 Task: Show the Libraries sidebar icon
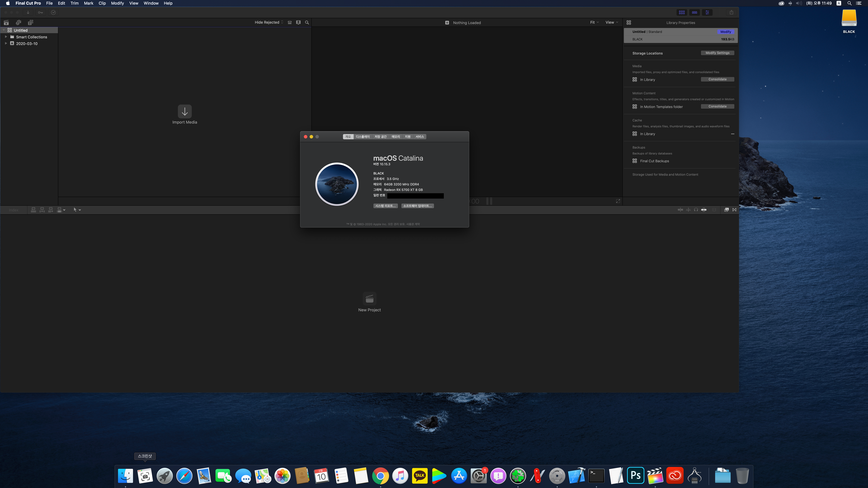(x=6, y=22)
